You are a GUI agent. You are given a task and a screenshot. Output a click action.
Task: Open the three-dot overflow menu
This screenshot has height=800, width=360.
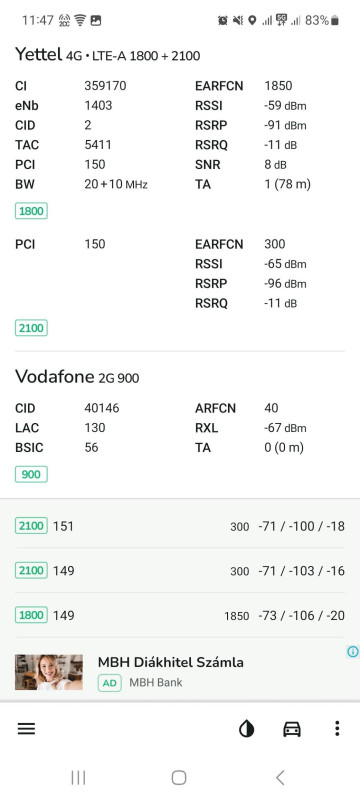pos(337,729)
